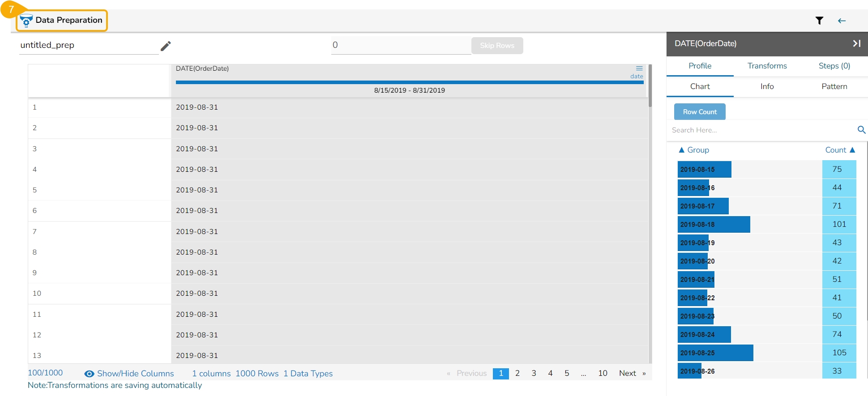Go to page 2
This screenshot has width=868, height=396.
click(x=517, y=373)
